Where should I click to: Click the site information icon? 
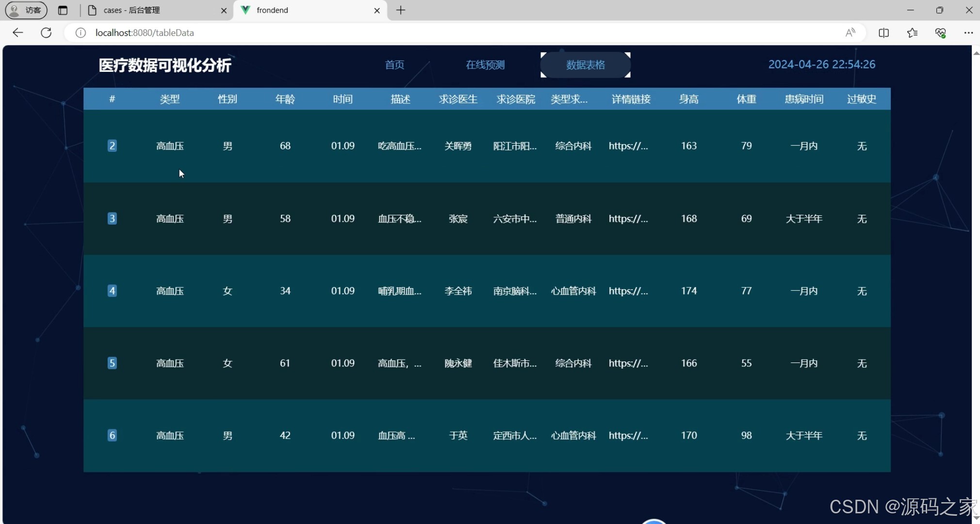[81, 33]
